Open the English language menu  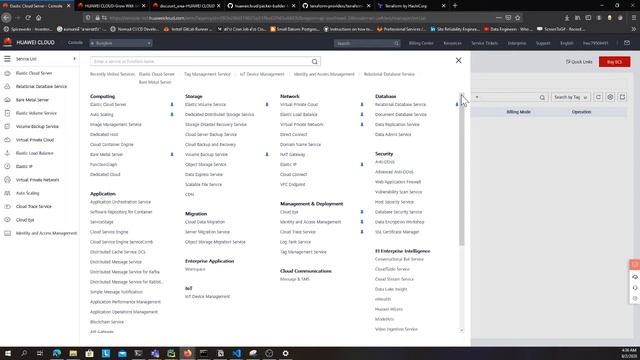point(567,43)
